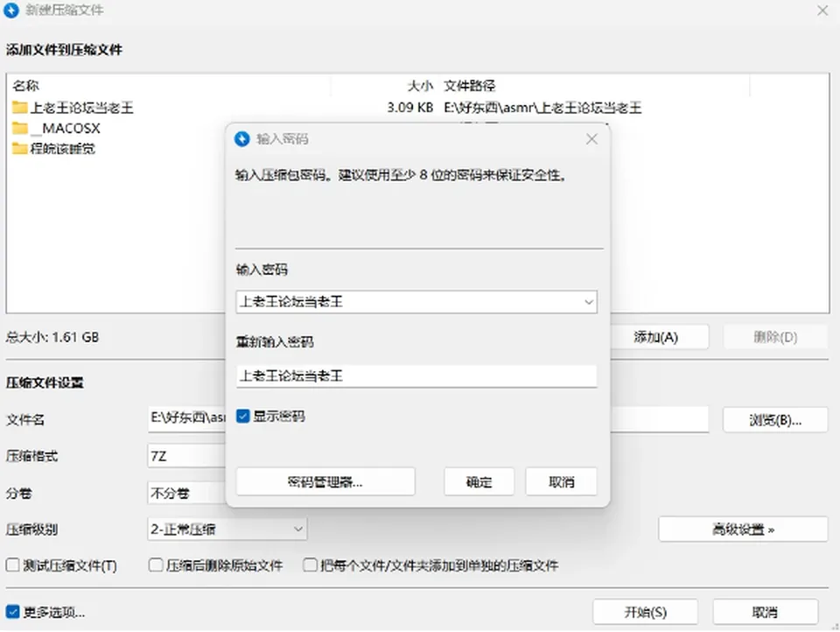Image resolution: width=840 pixels, height=632 pixels.
Task: Open the 密码管理器 button
Action: (x=325, y=482)
